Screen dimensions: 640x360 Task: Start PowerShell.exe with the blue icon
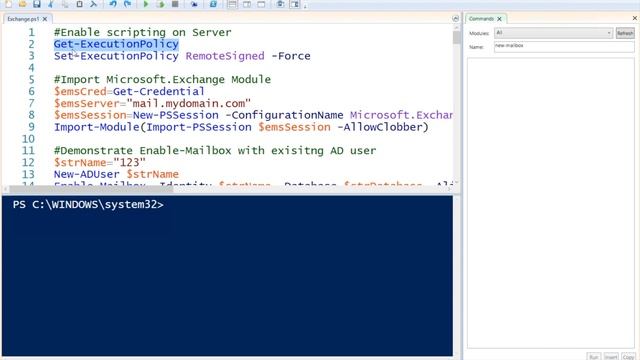(x=213, y=4)
